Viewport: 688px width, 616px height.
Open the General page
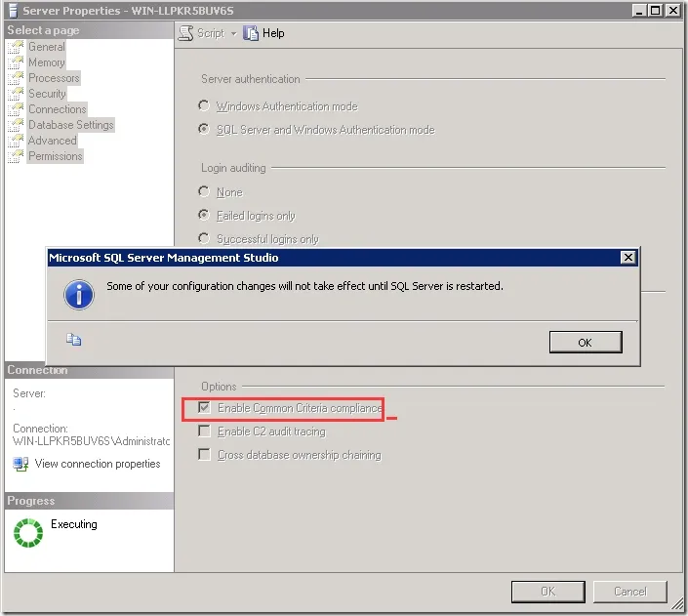(x=47, y=47)
